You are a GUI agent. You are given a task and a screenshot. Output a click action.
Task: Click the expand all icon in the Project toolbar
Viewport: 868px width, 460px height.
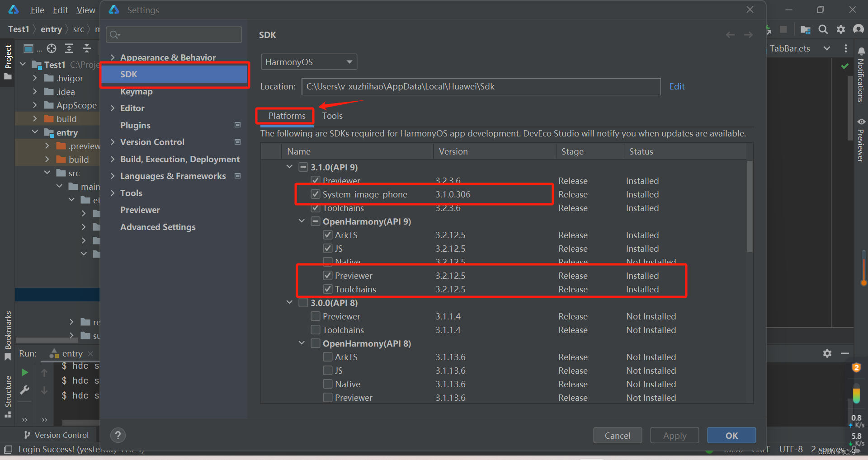click(69, 48)
